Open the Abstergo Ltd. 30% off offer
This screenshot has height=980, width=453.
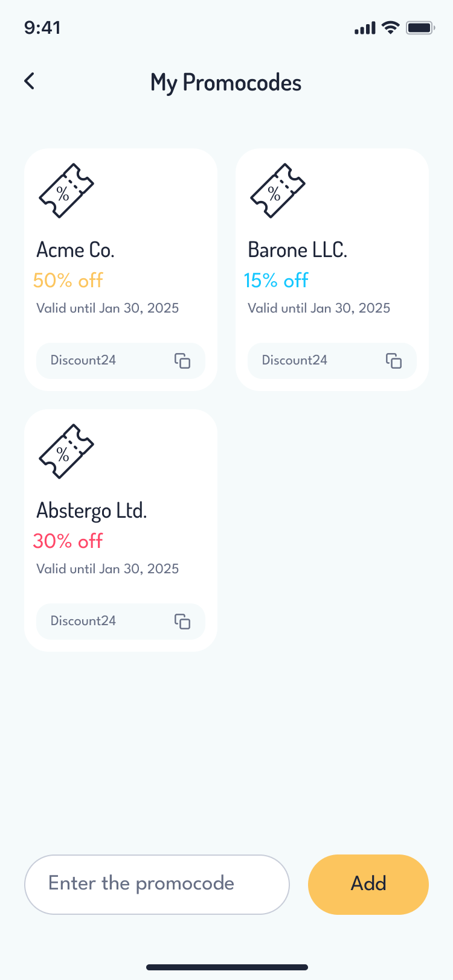[x=68, y=541]
